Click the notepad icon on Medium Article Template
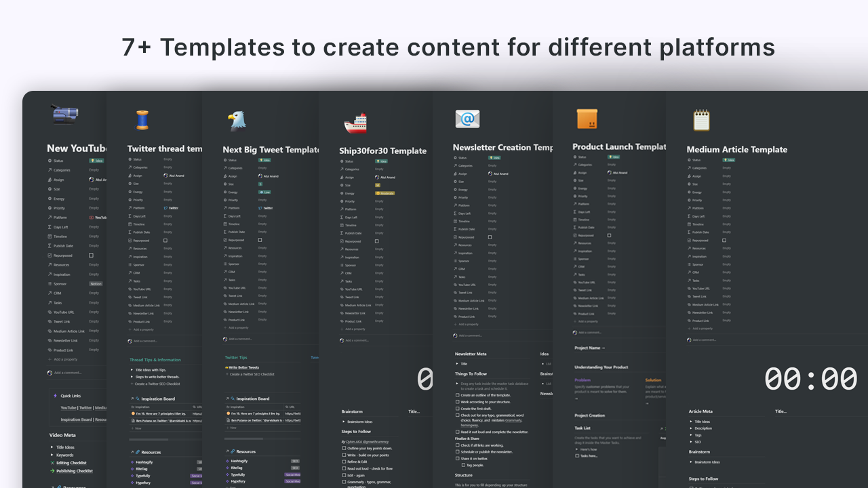The height and width of the screenshot is (488, 868). point(701,119)
